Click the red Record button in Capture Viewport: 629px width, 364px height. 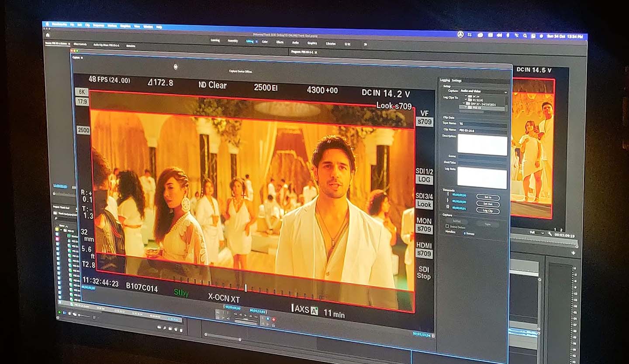273,319
